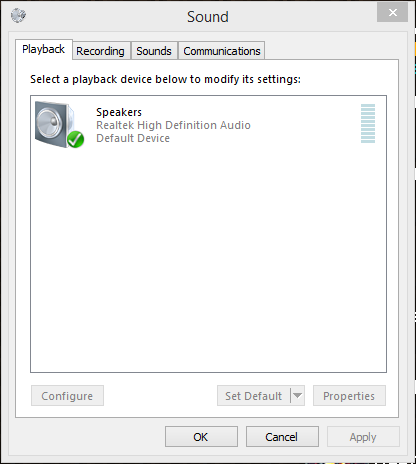Open Properties for the selected device
The height and width of the screenshot is (464, 416).
tap(349, 396)
